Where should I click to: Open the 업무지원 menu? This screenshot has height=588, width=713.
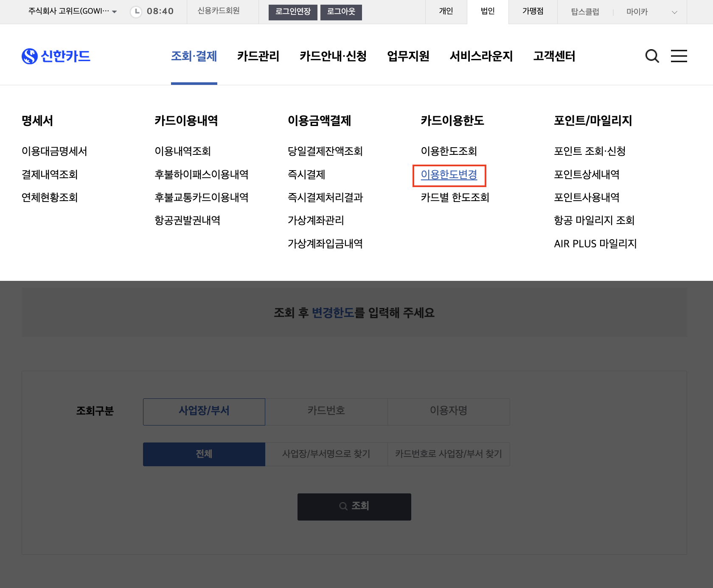(x=408, y=56)
